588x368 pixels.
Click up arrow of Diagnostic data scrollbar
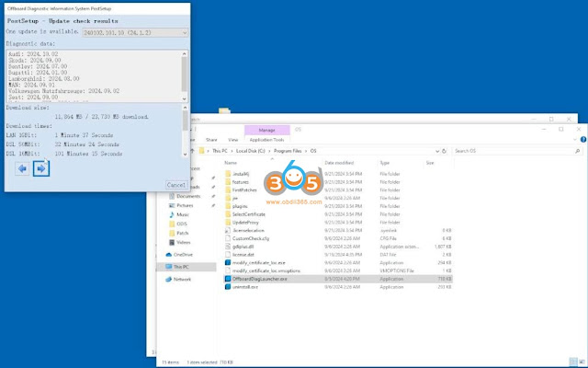point(184,53)
